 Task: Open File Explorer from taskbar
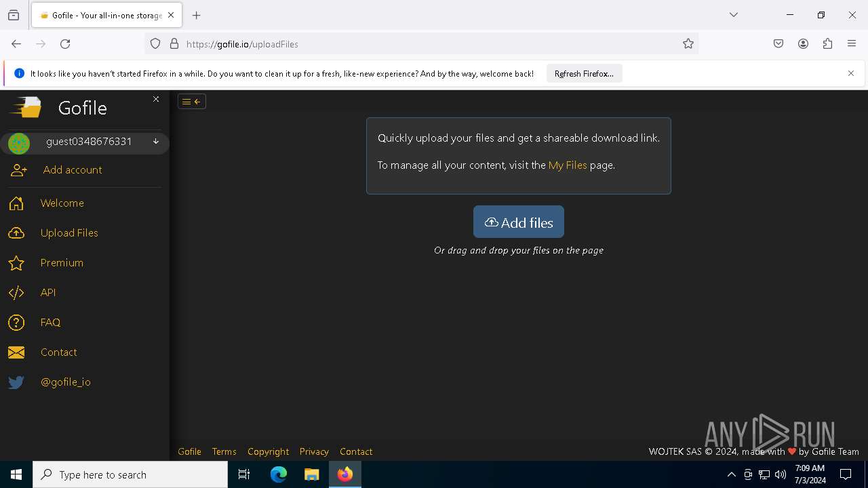coord(312,474)
